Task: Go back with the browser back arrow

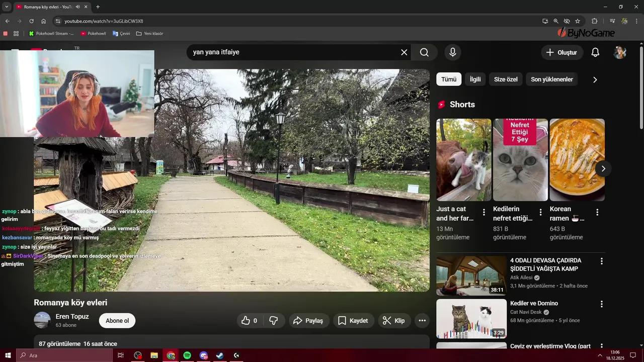Action: click(x=7, y=21)
